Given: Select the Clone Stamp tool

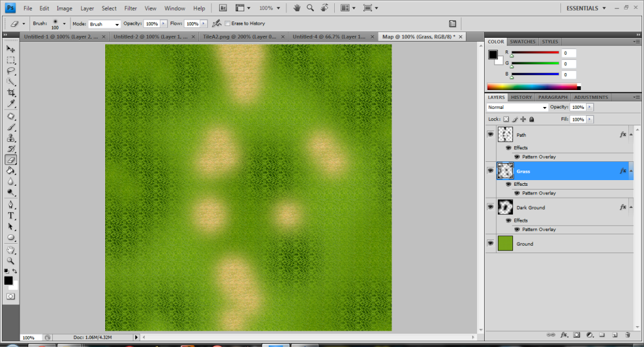Looking at the screenshot, I should (x=11, y=138).
